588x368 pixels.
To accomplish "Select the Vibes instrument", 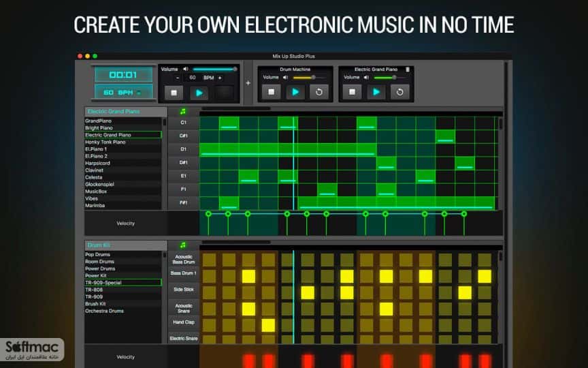I will click(123, 198).
